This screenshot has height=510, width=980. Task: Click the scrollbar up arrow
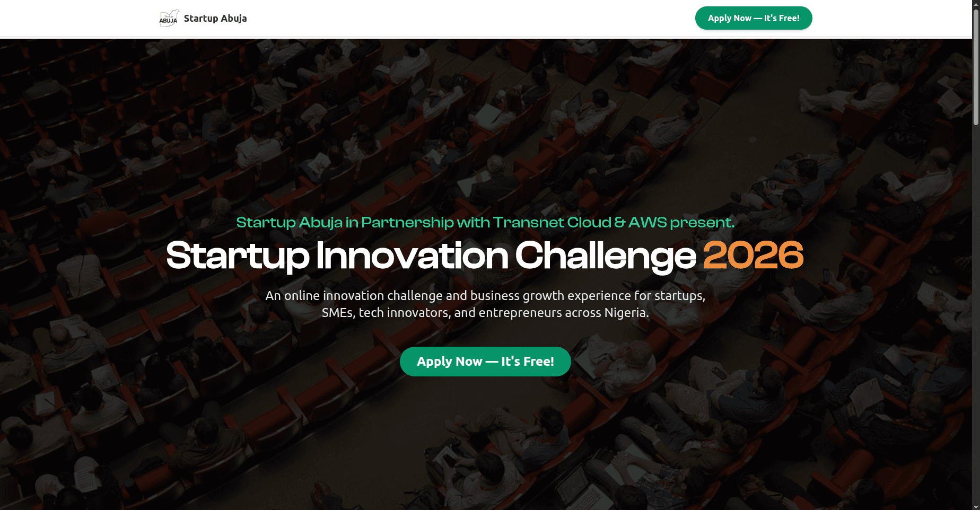pyautogui.click(x=975, y=4)
